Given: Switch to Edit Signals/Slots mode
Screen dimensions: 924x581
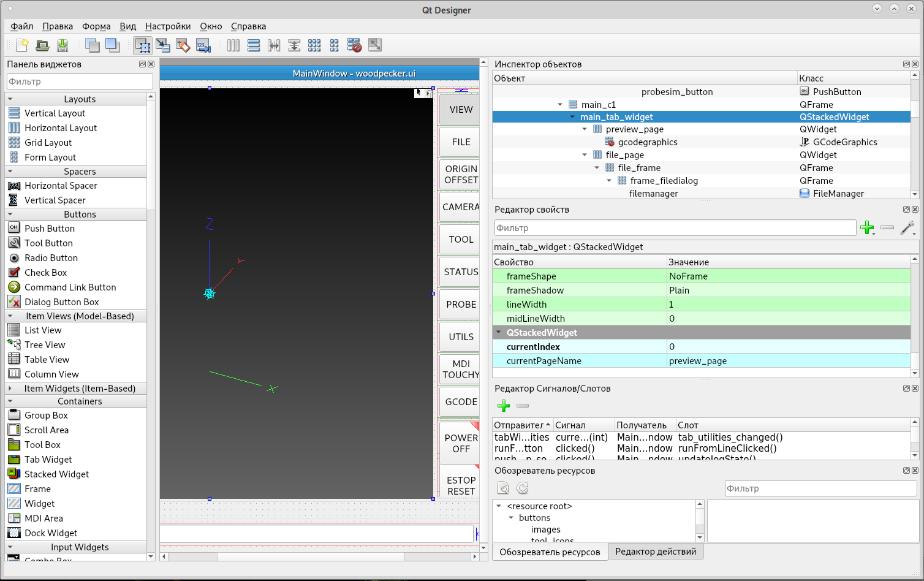Looking at the screenshot, I should pos(163,45).
